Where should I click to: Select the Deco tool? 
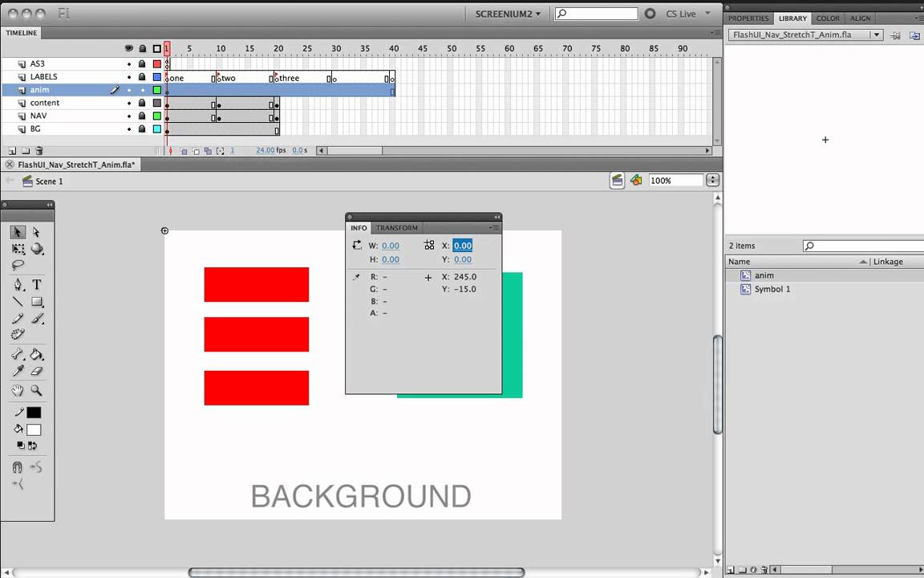coord(18,335)
